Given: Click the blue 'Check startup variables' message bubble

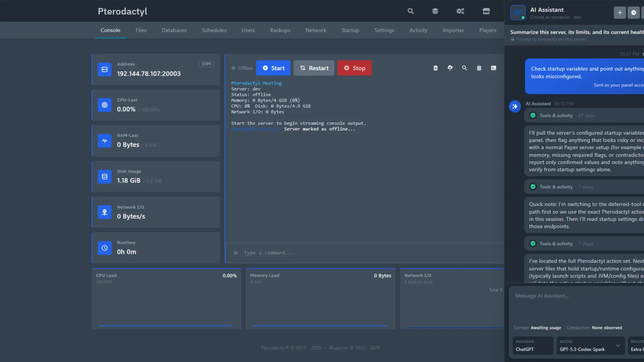Looking at the screenshot, I should tap(584, 76).
